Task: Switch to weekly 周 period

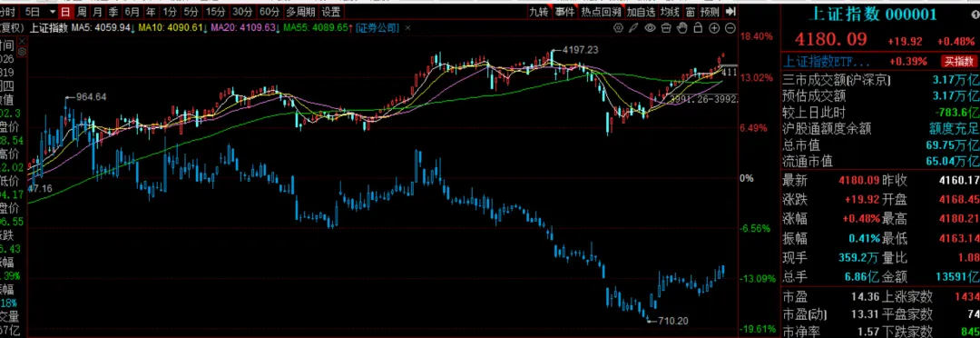Action: point(81,12)
